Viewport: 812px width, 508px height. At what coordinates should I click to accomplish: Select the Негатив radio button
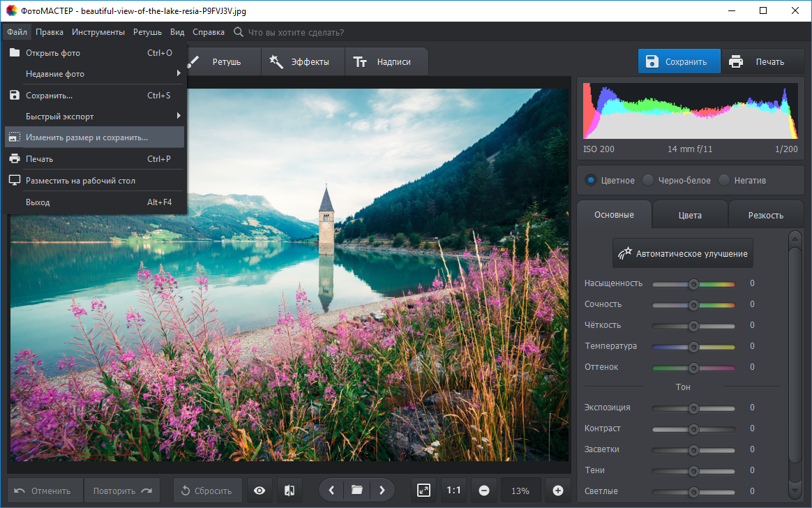pyautogui.click(x=724, y=180)
